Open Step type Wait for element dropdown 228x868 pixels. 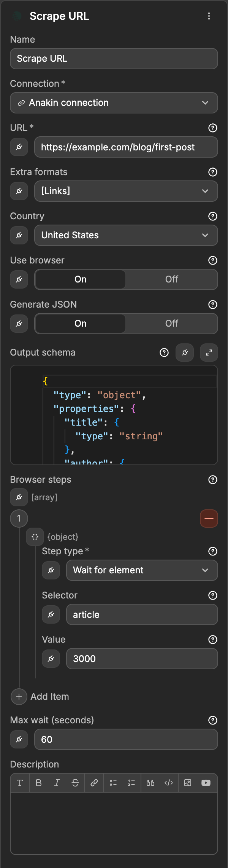tap(142, 570)
